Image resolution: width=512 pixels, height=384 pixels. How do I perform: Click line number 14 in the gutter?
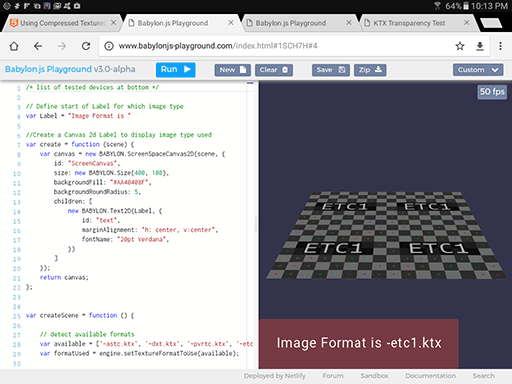click(x=17, y=212)
